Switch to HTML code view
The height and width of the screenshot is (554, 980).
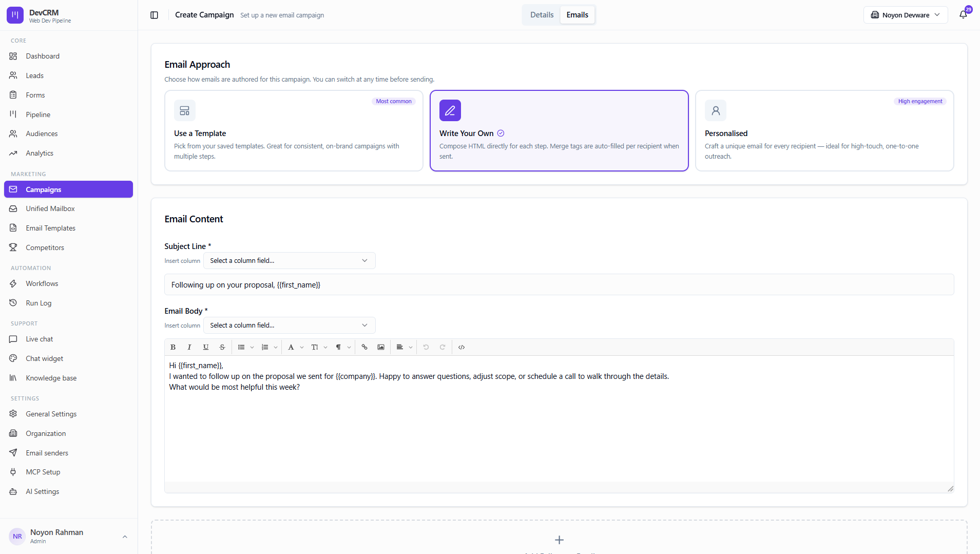462,348
